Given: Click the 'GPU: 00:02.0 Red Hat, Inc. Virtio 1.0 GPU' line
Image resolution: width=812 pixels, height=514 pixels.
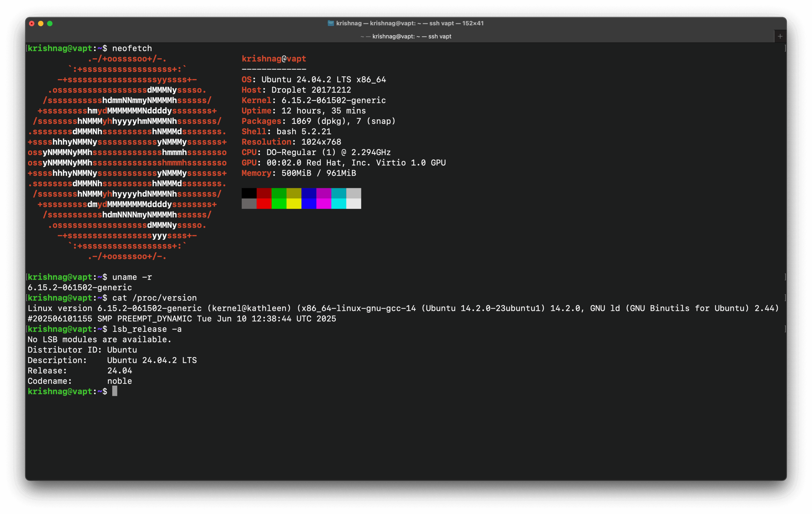Looking at the screenshot, I should pos(344,163).
